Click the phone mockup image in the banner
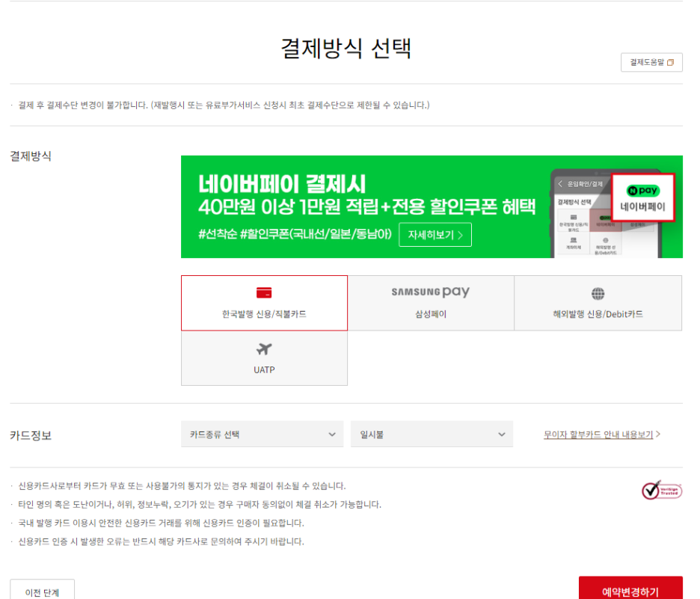Viewport: 700px width, 599px height. (x=606, y=213)
